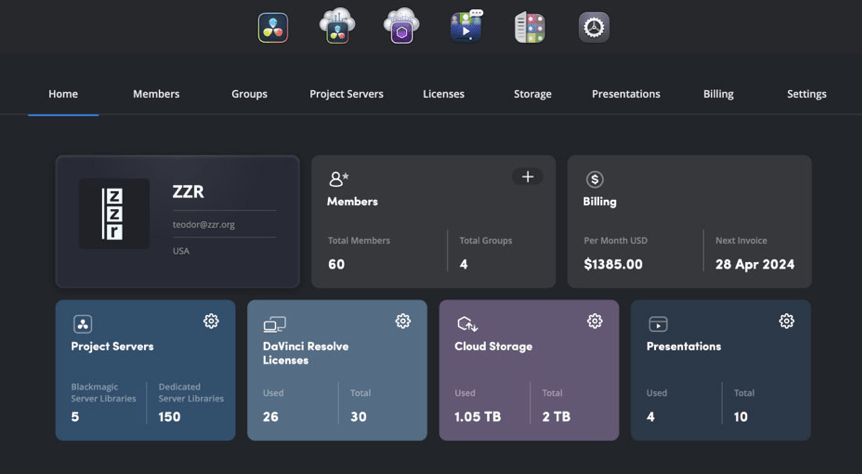
Task: Click the Billing card heading
Action: [600, 201]
